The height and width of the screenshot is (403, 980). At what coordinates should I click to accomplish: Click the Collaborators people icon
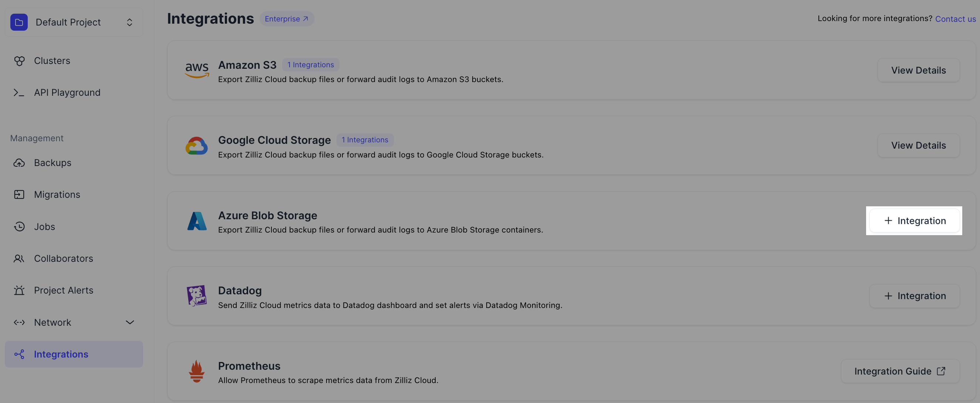(x=19, y=258)
